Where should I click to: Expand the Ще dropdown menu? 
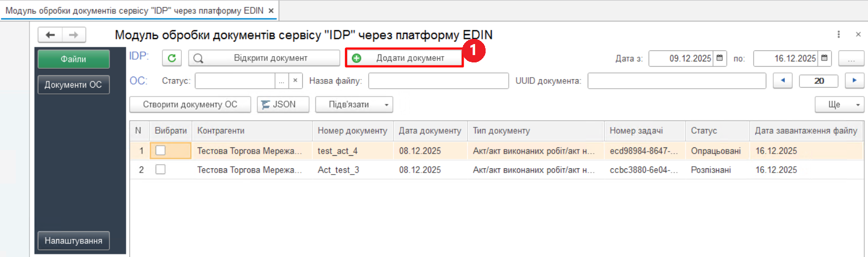coord(858,105)
